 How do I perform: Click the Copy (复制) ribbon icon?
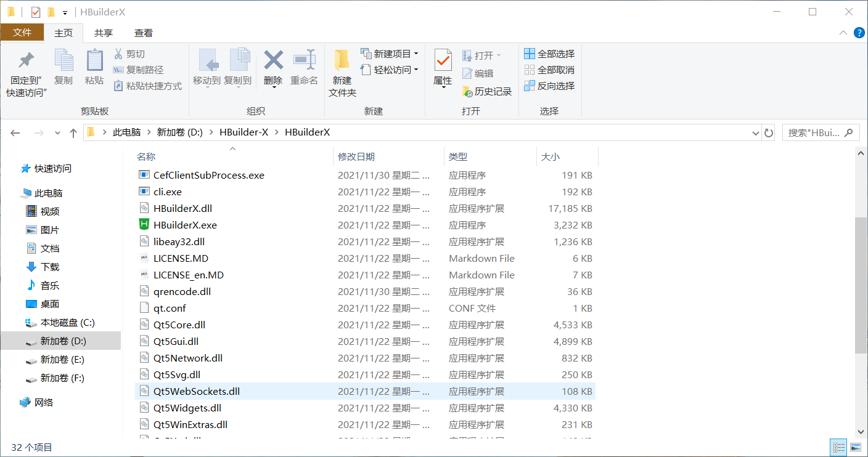tap(63, 60)
